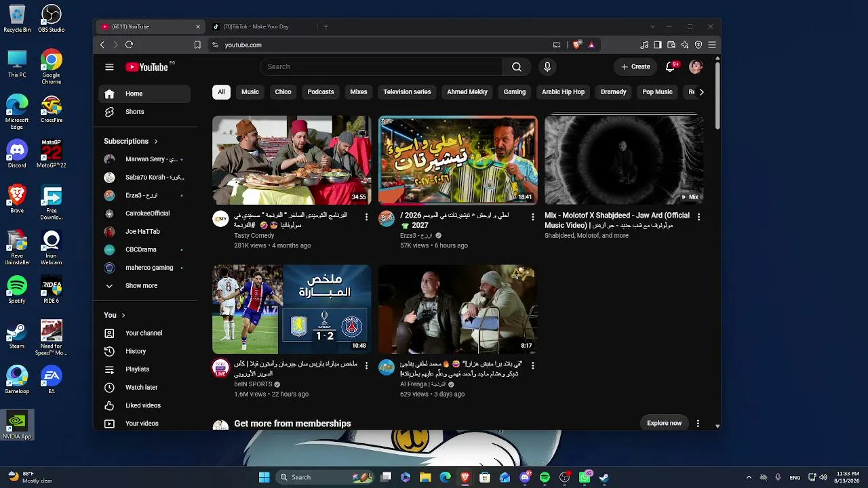Screen dimensions: 868x488
Task: Open Liked videos in the sidebar
Action: coord(144,405)
